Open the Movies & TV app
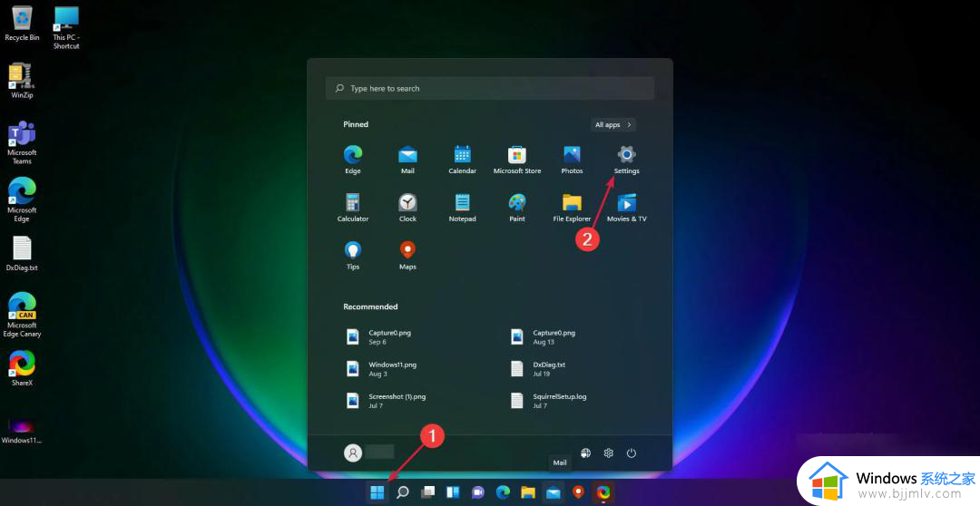980x506 pixels. (626, 208)
